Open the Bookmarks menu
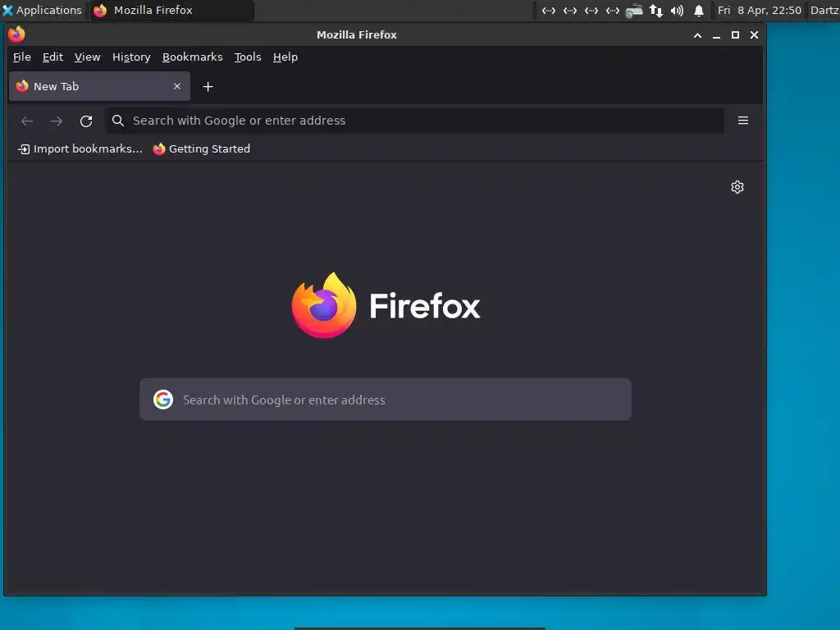Image resolution: width=840 pixels, height=630 pixels. pos(192,57)
